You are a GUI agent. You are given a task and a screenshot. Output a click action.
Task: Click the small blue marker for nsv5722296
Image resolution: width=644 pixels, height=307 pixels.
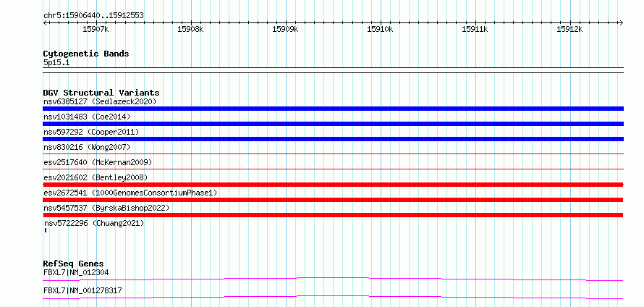point(45,230)
